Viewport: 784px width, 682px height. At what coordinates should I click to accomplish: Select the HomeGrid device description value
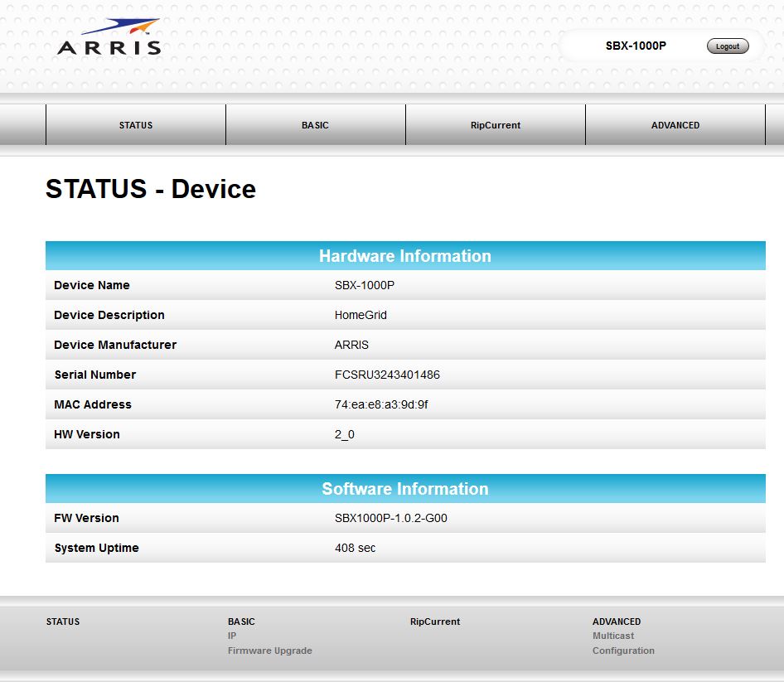tap(361, 315)
